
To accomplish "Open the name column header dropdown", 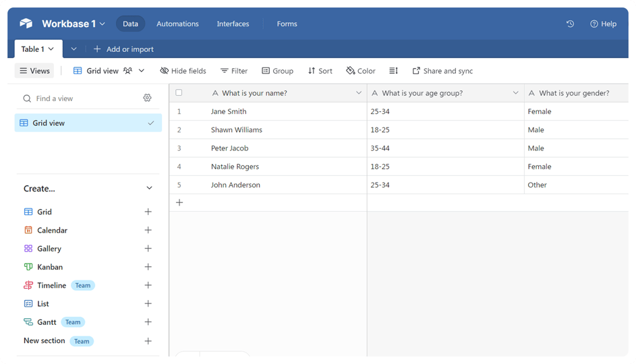I will [358, 93].
